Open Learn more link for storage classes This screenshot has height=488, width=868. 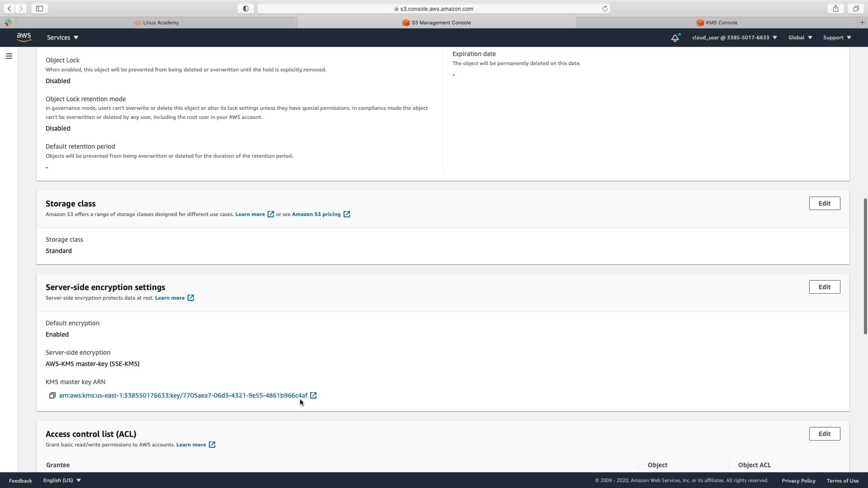254,214
